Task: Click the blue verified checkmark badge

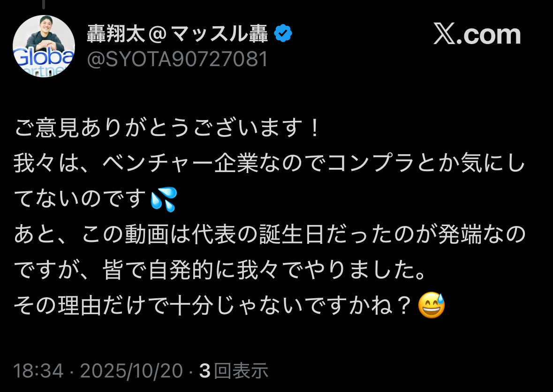Action: pyautogui.click(x=283, y=34)
